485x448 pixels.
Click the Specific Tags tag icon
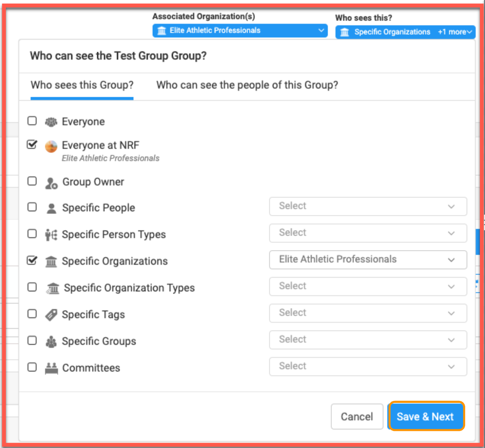(x=51, y=315)
